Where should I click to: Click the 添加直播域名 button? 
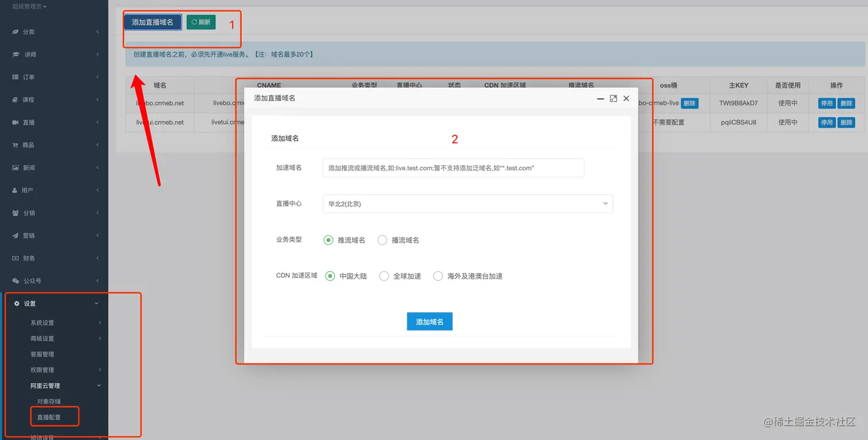[x=153, y=22]
